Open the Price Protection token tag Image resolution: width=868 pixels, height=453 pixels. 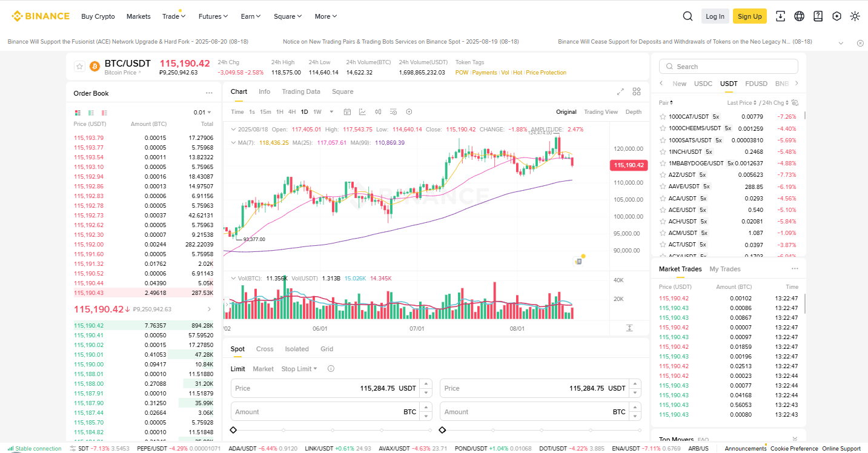(x=546, y=73)
